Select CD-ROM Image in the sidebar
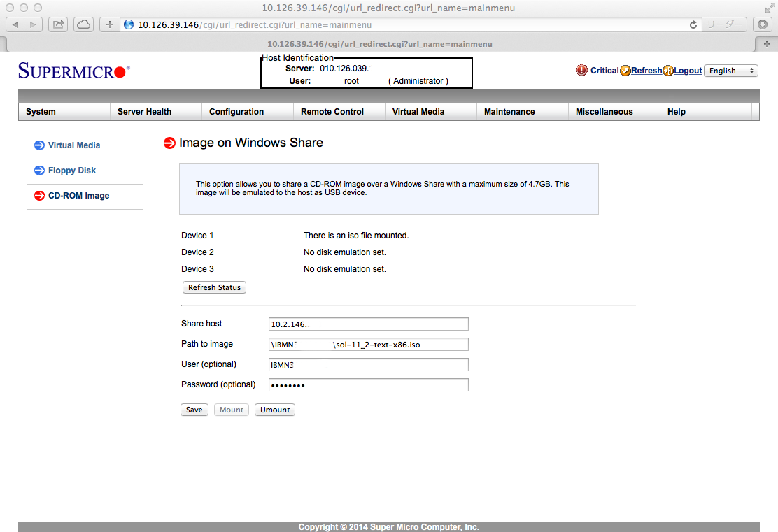 77,196
